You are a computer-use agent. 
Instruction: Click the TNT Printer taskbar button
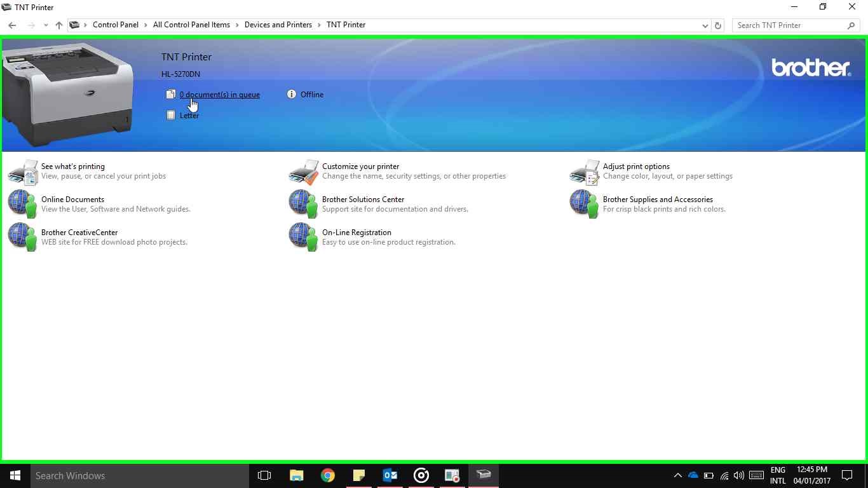484,475
